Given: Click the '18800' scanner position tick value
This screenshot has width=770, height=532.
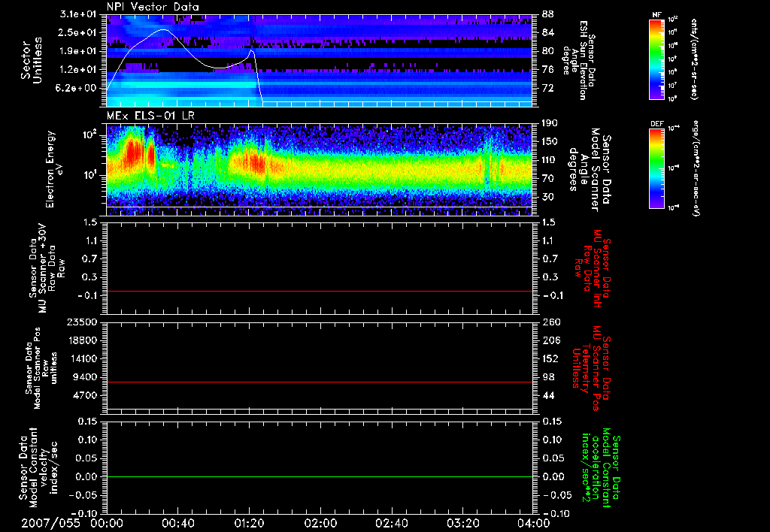Looking at the screenshot, I should click(x=81, y=340).
